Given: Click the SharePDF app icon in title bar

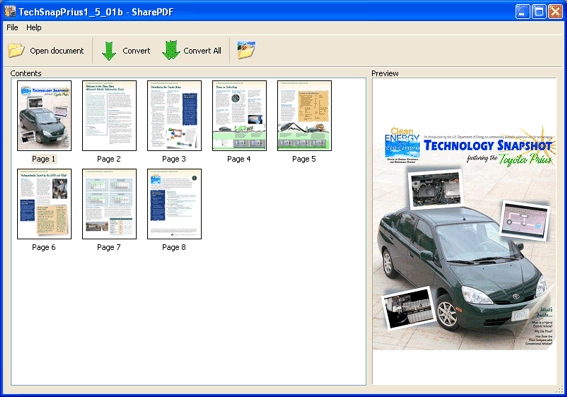Looking at the screenshot, I should pos(10,11).
